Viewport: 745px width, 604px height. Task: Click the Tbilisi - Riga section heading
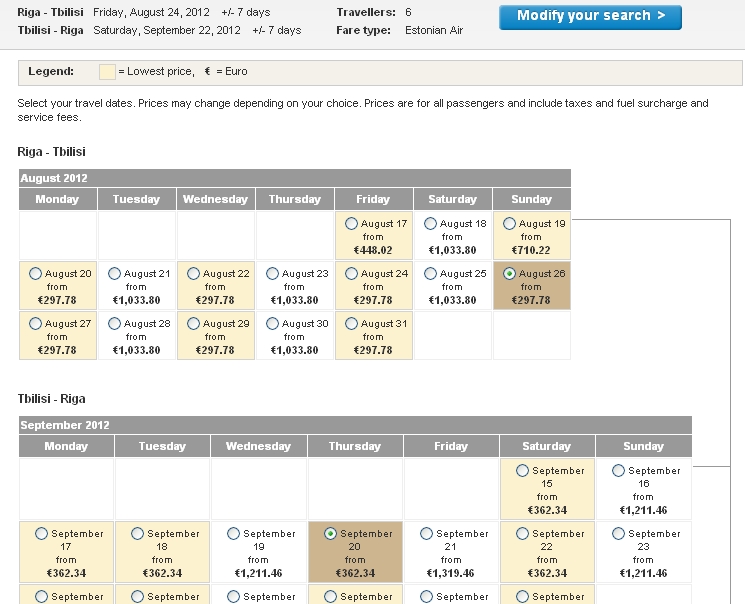(51, 399)
